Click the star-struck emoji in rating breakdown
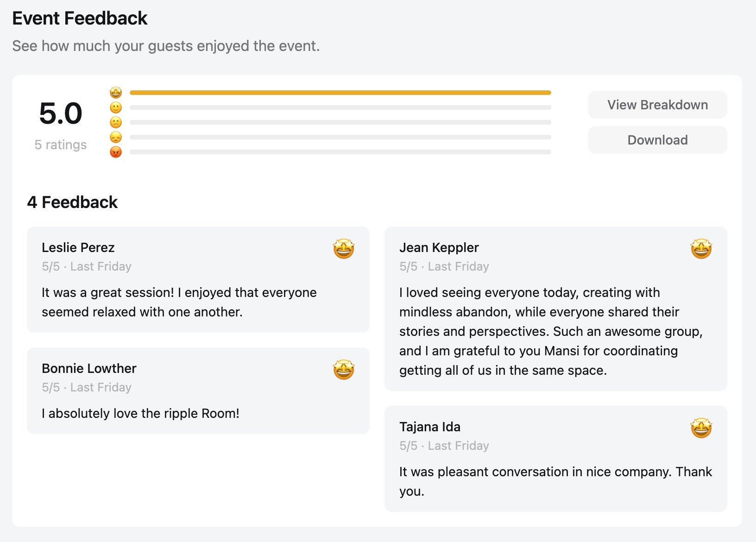756x542 pixels. (116, 93)
